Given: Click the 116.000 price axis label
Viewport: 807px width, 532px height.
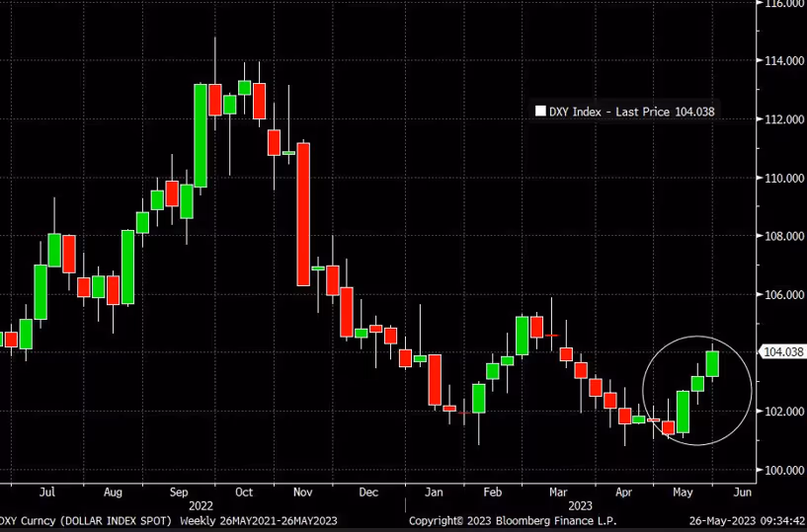Looking at the screenshot, I should 784,4.
